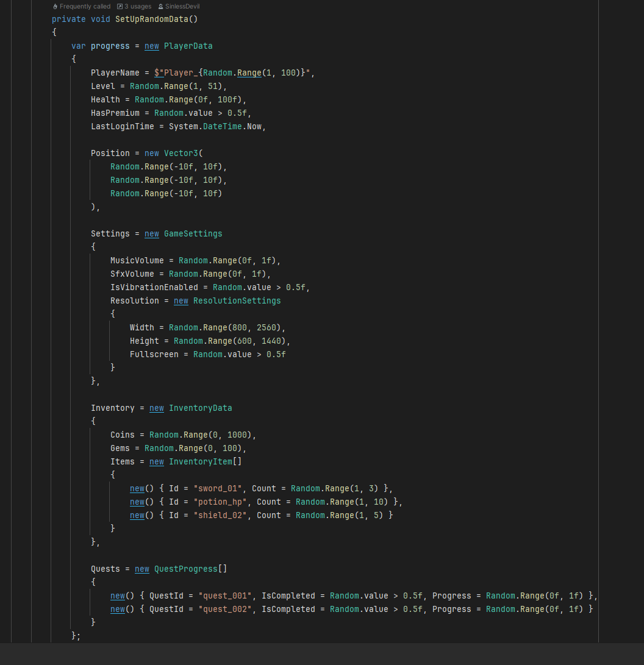Click the progress variable name
Screen dimensions: 644x665
[x=110, y=46]
